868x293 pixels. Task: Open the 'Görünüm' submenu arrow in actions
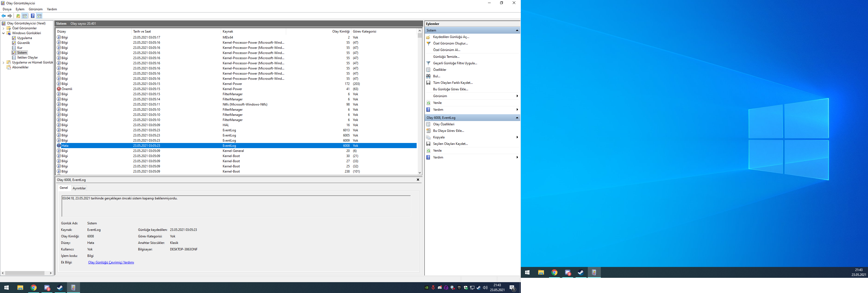tap(517, 96)
